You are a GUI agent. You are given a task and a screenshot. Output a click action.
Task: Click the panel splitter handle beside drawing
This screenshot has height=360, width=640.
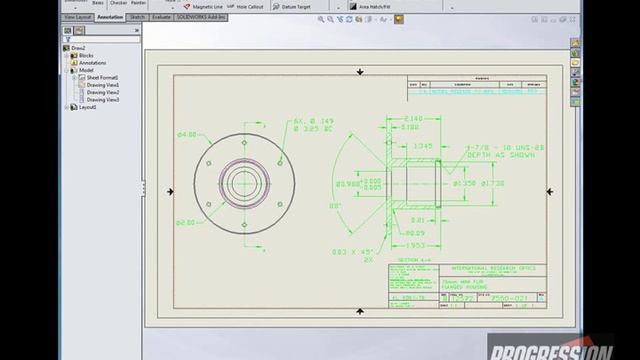143,189
